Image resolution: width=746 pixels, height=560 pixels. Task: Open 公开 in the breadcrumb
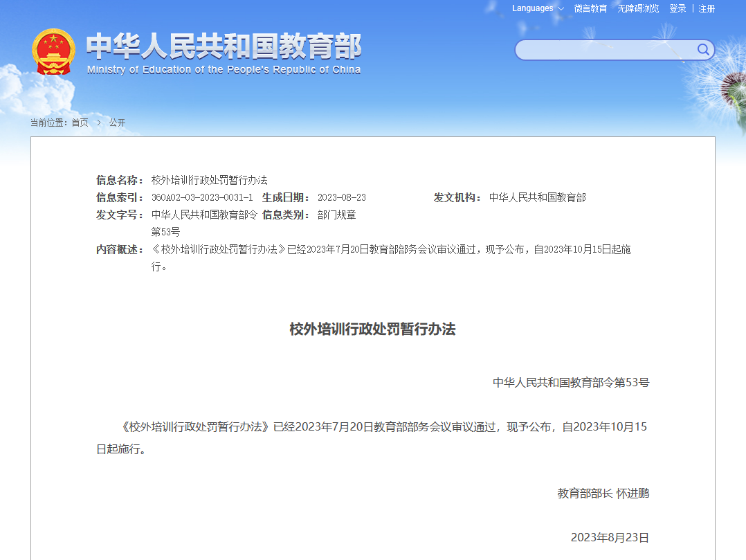click(117, 123)
